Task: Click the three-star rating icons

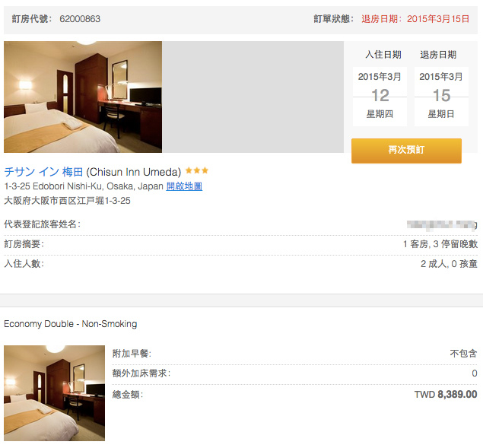Action: pyautogui.click(x=197, y=170)
